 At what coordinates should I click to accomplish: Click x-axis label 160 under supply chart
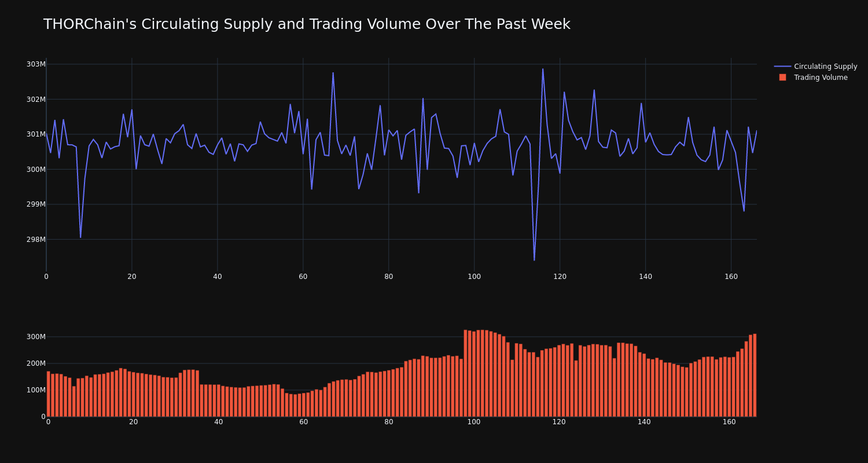point(731,277)
